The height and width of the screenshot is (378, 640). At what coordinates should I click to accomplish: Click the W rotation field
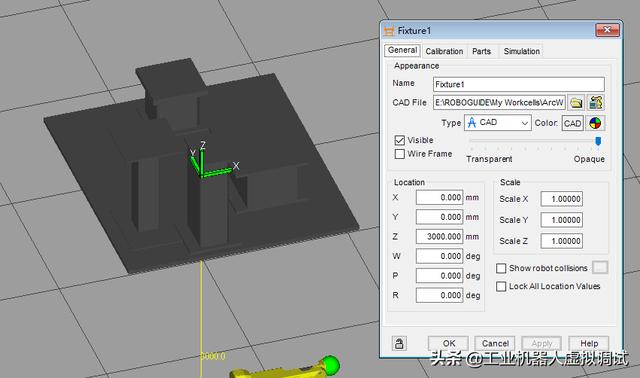coord(439,256)
